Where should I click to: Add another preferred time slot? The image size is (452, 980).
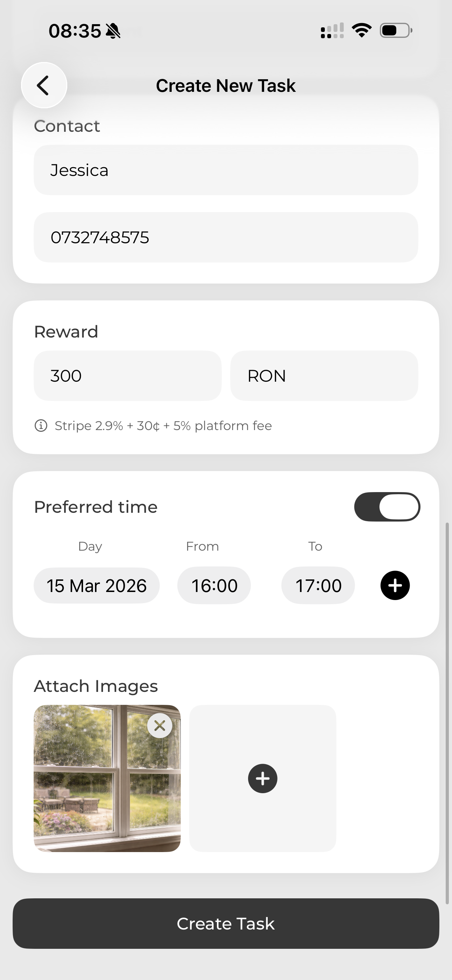point(395,585)
